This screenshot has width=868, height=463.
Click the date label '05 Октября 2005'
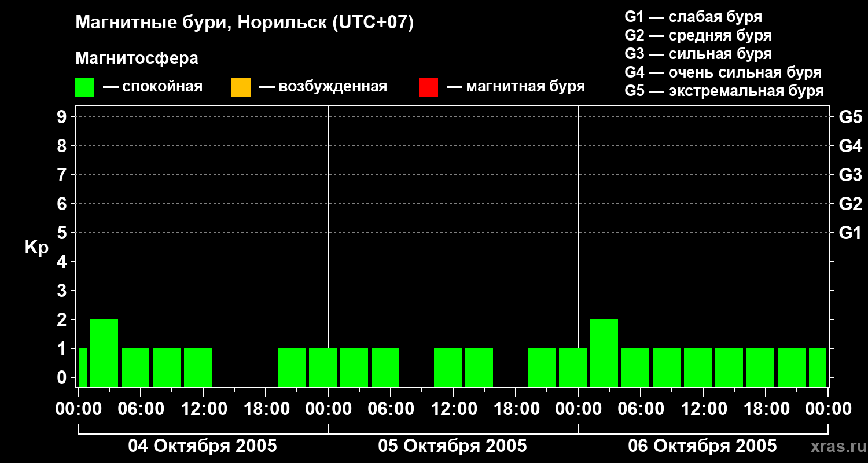(x=453, y=446)
